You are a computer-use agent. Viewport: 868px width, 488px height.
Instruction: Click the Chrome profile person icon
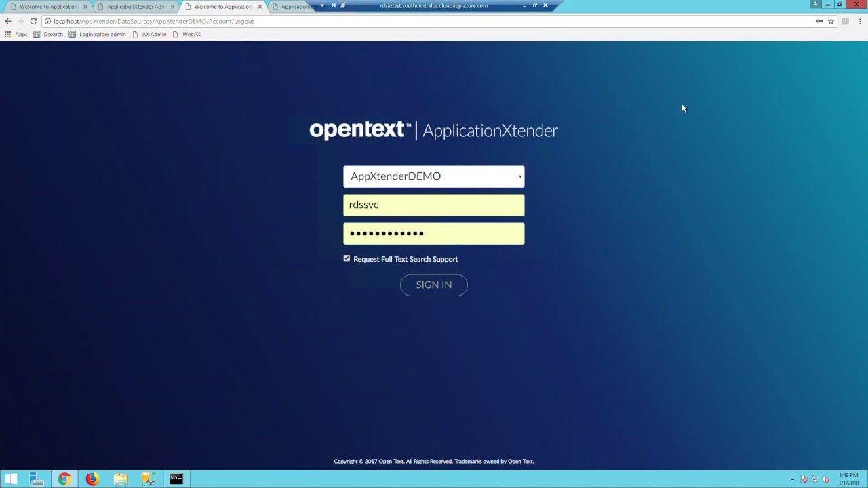coord(815,4)
